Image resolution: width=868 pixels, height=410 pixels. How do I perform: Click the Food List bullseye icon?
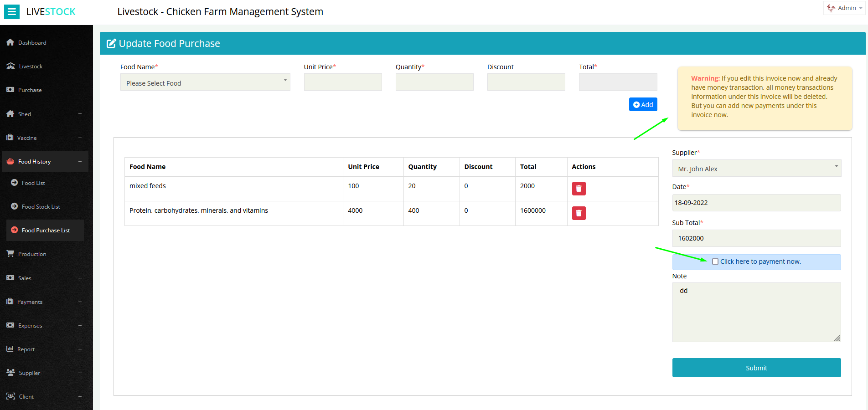tap(15, 183)
